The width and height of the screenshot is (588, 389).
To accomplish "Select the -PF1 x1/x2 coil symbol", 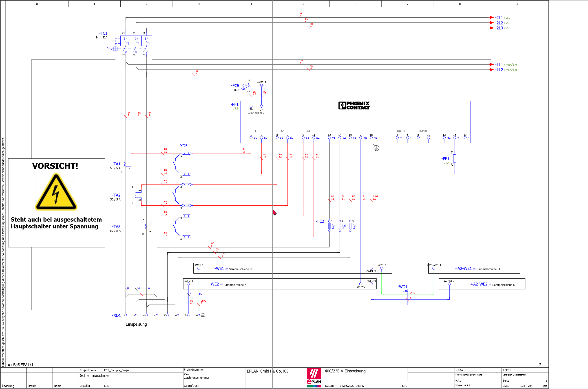I will 454,158.
